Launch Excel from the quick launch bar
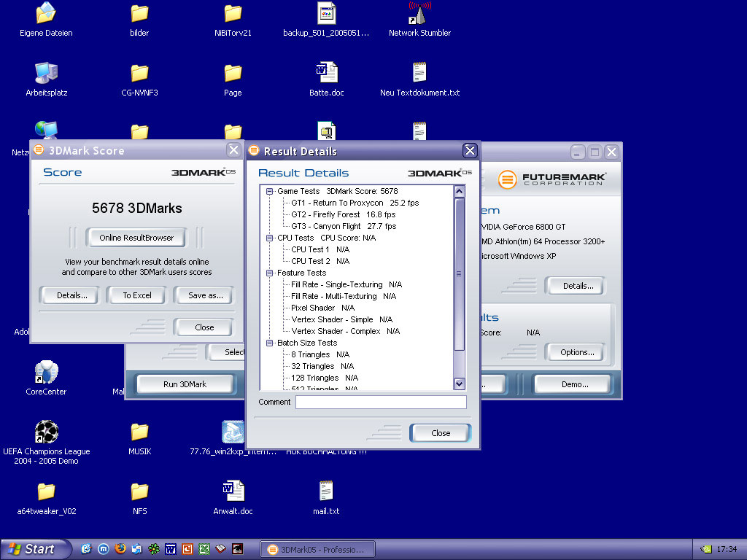Image resolution: width=747 pixels, height=560 pixels. [x=204, y=549]
